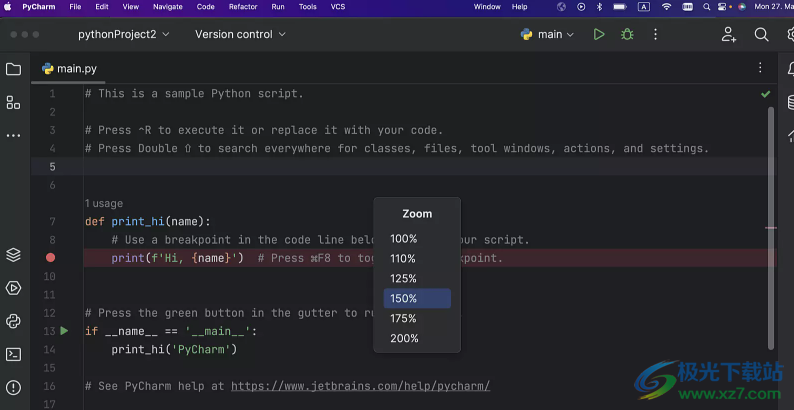Place cursor on 'def print_hi(name):' line
The width and height of the screenshot is (794, 410).
pyautogui.click(x=147, y=222)
